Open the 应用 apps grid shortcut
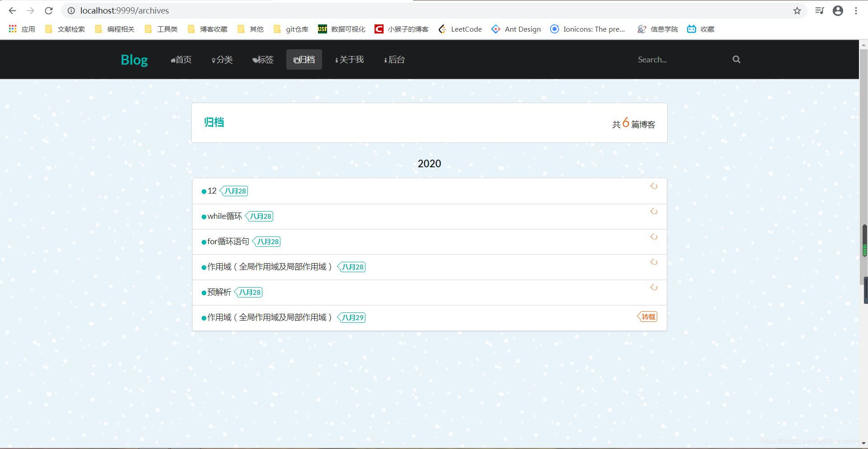868x449 pixels. tap(22, 29)
